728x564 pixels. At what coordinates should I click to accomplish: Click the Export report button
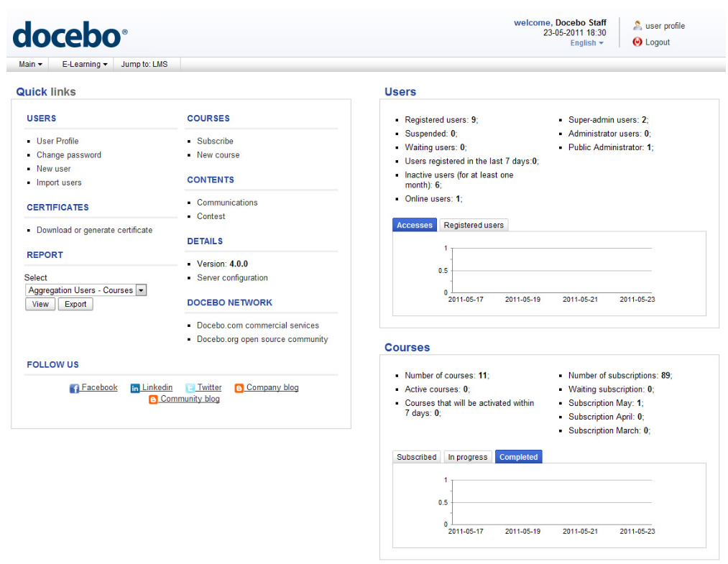[x=75, y=304]
